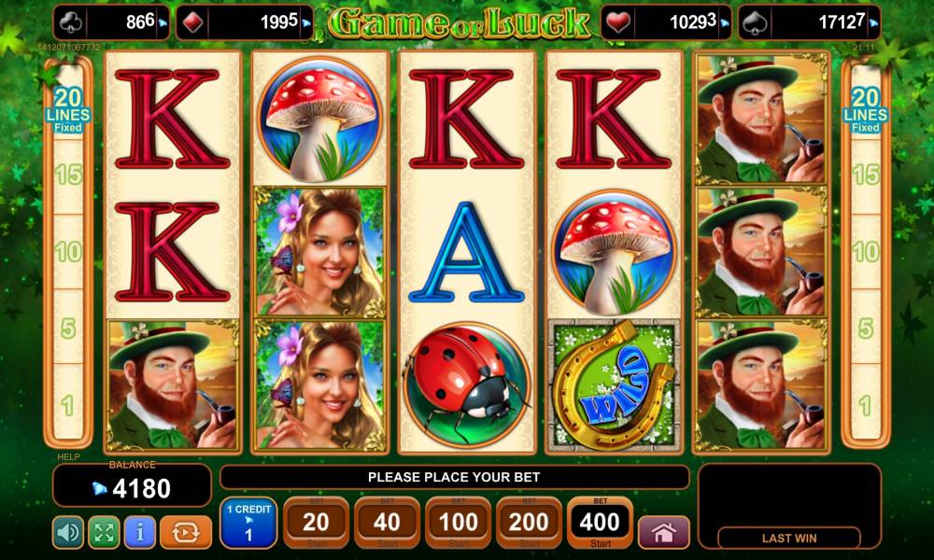Start a spin with bet 100
This screenshot has width=934, height=560.
coord(458,523)
